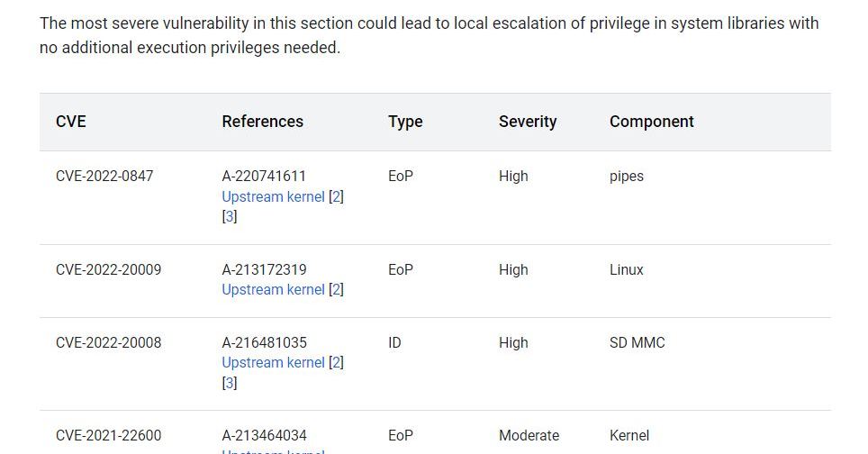Open reference link [3] for CVE-2022-0847
The width and height of the screenshot is (868, 454).
click(x=230, y=217)
